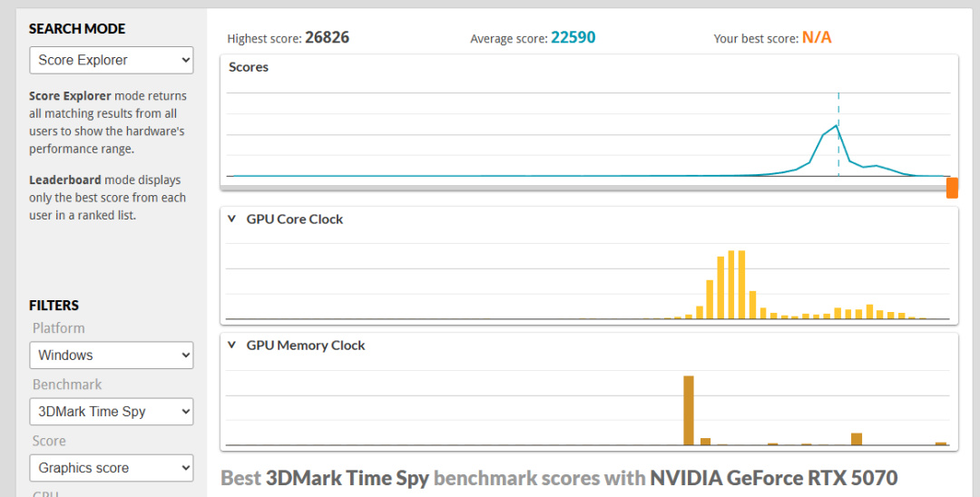This screenshot has height=497, width=980.
Task: Click the NVIDIA GeForce RTX 5070 heading
Action: 773,478
